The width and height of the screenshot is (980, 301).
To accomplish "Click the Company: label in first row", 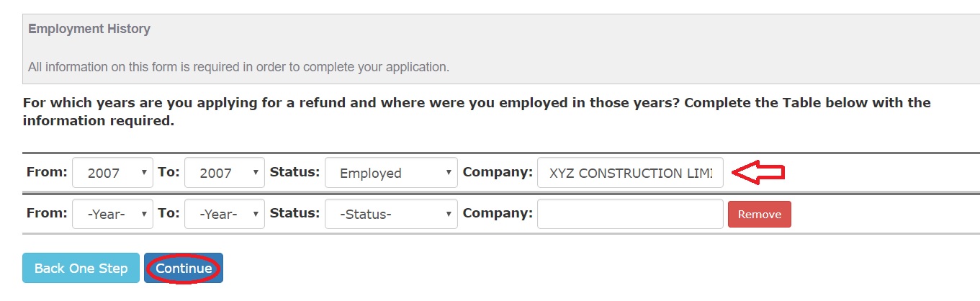I will click(x=498, y=173).
